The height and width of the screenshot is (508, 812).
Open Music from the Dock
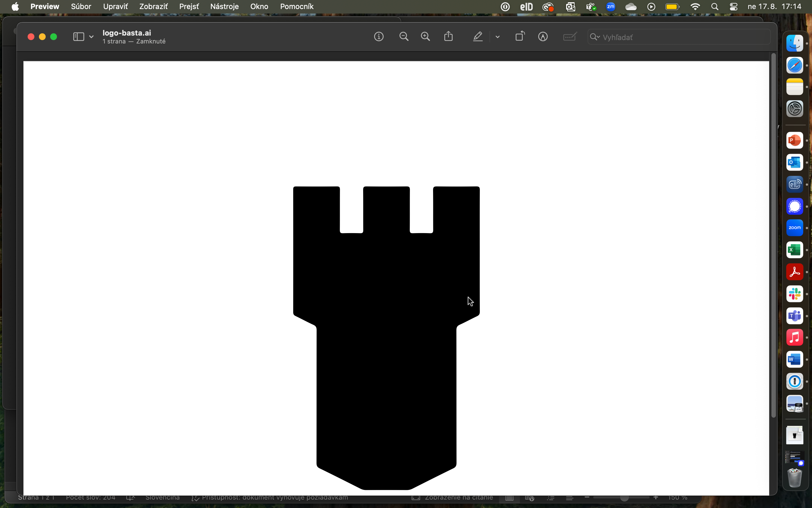pos(795,337)
